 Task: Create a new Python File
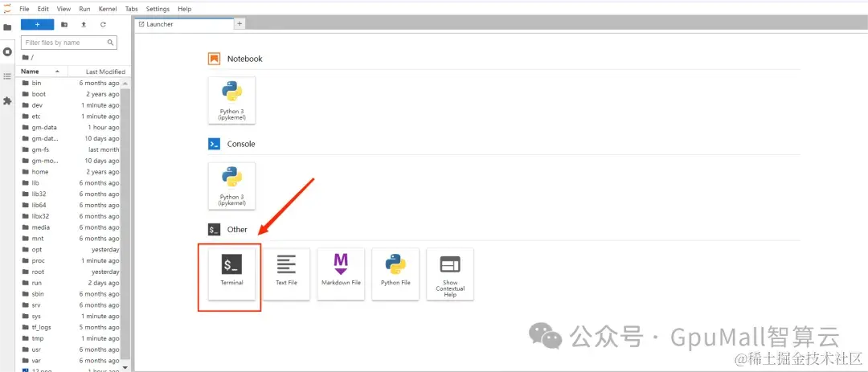pyautogui.click(x=395, y=274)
